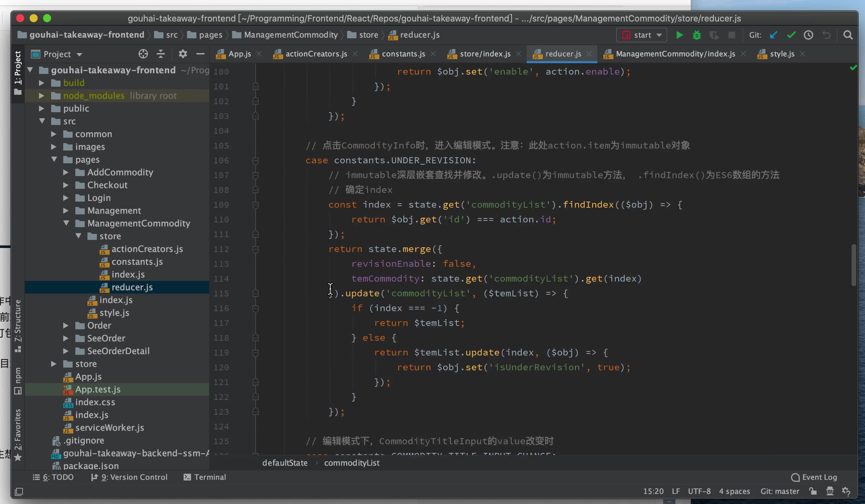This screenshot has height=504, width=865.
Task: Toggle fold marker at line 112
Action: coord(255,249)
